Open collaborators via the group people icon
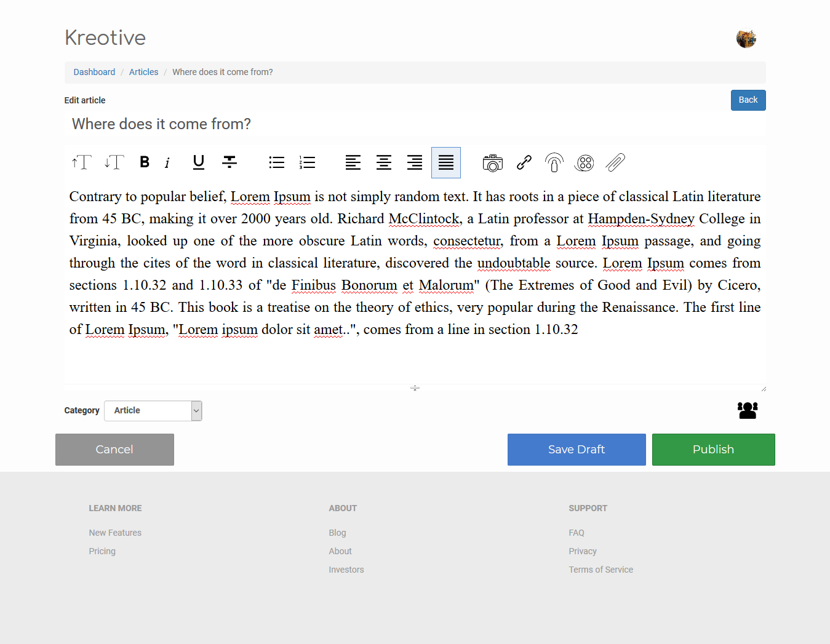830x644 pixels. coord(747,410)
